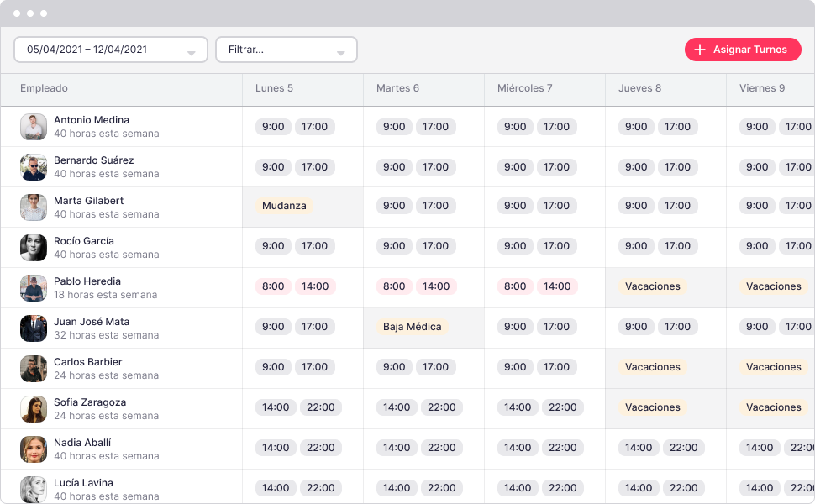The image size is (815, 504).
Task: Select Sofia Zaragoza's 14:00 shift on Lunes
Action: tap(276, 407)
